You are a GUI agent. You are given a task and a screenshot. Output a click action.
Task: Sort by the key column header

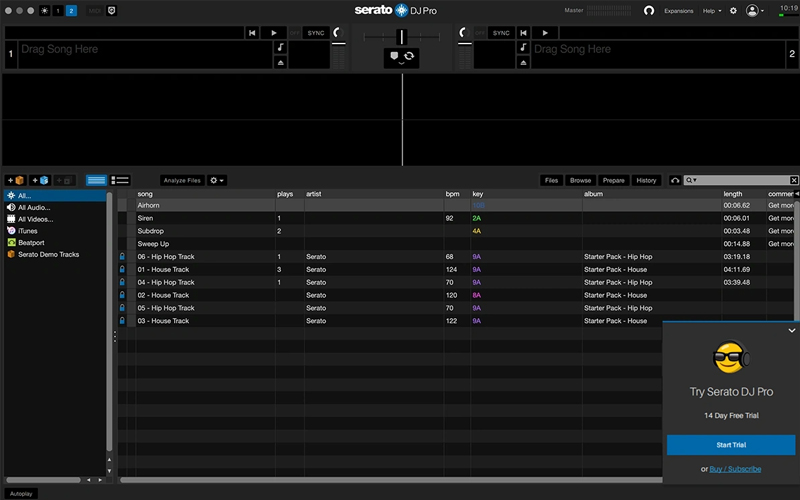(526, 194)
